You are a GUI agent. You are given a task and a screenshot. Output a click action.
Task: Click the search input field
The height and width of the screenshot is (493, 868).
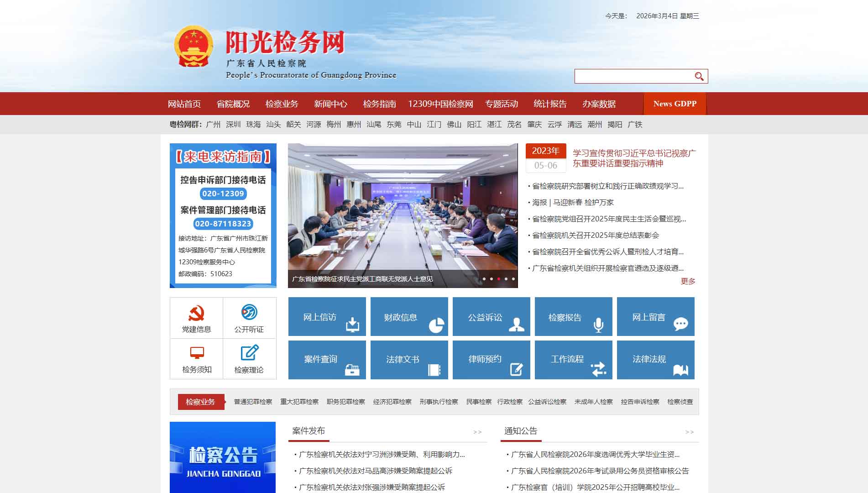(x=634, y=76)
